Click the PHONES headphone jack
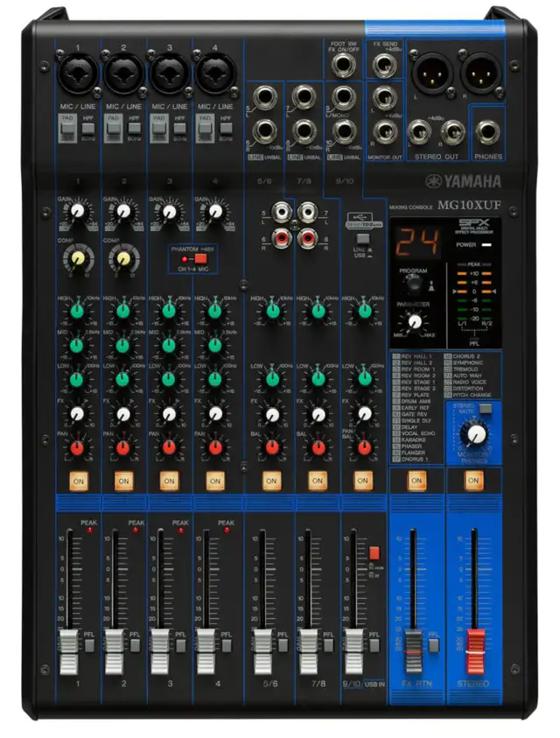560x738 pixels. [487, 133]
